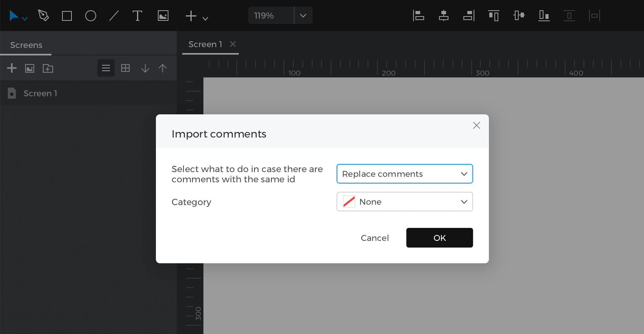Viewport: 644px width, 334px height.
Task: Select the Ellipse shape tool
Action: pyautogui.click(x=91, y=16)
